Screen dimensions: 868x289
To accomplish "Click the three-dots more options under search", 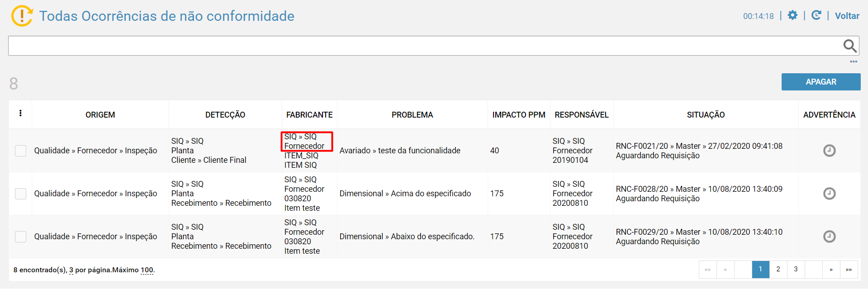I will pyautogui.click(x=854, y=62).
